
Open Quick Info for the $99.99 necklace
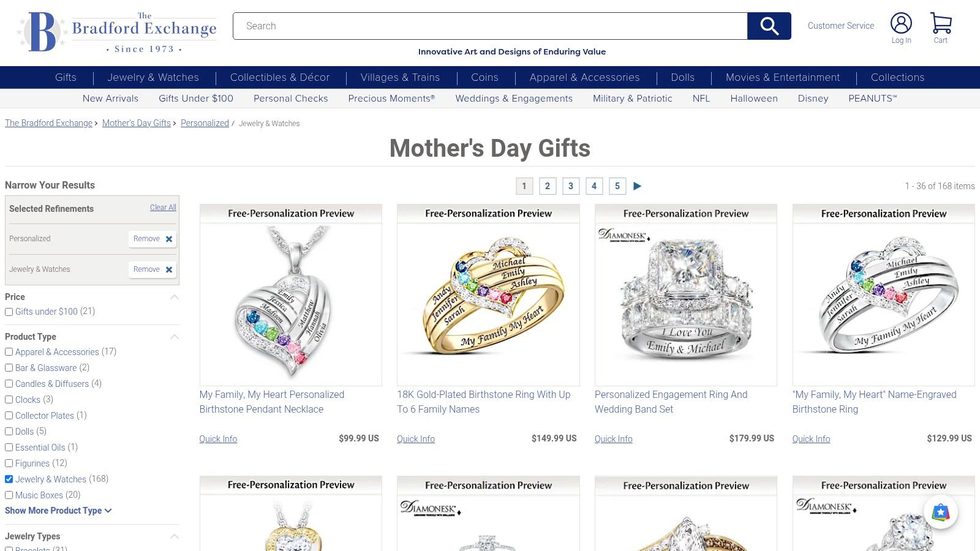[x=218, y=439]
